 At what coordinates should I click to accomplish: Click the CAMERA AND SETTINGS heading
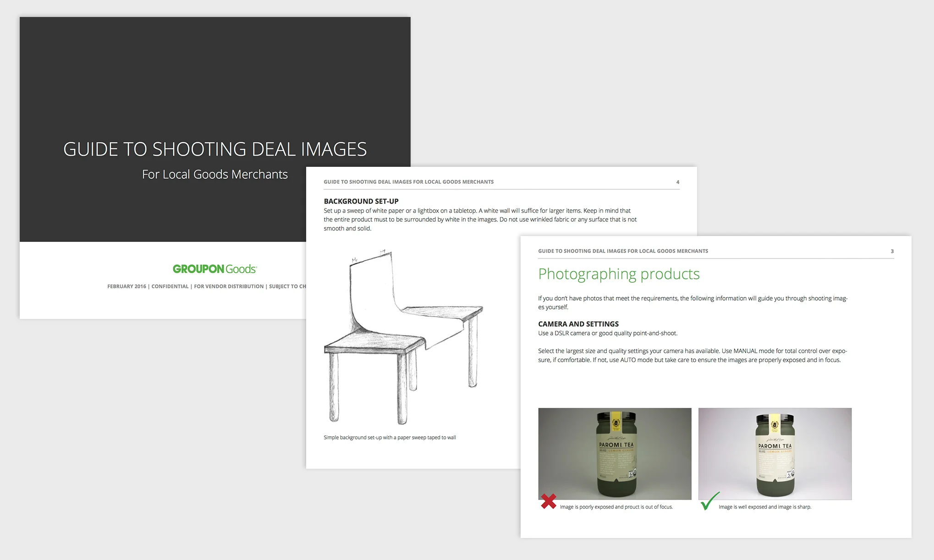pyautogui.click(x=578, y=324)
